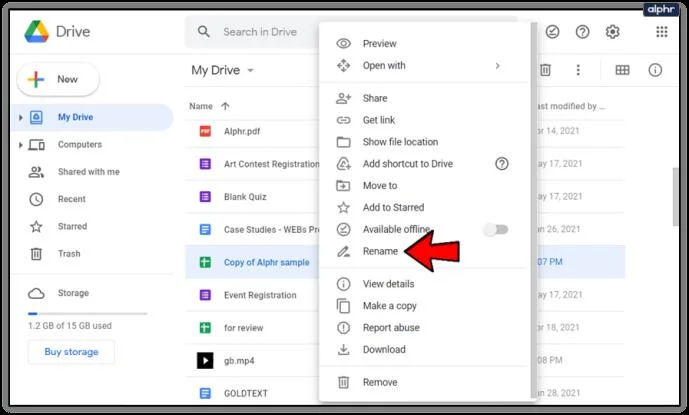Click the Search in Drive field
This screenshot has height=415, width=689.
point(260,32)
